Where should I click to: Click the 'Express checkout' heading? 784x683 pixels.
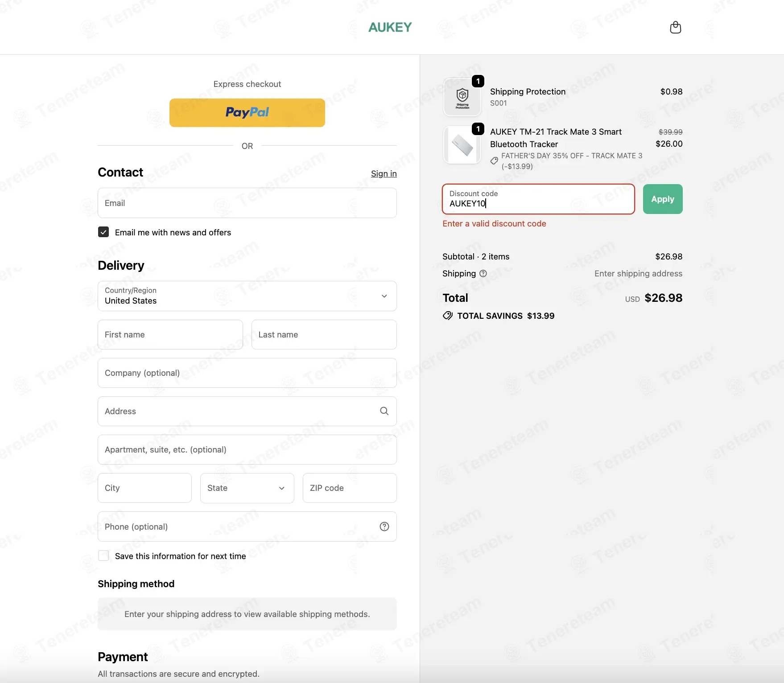pos(247,84)
